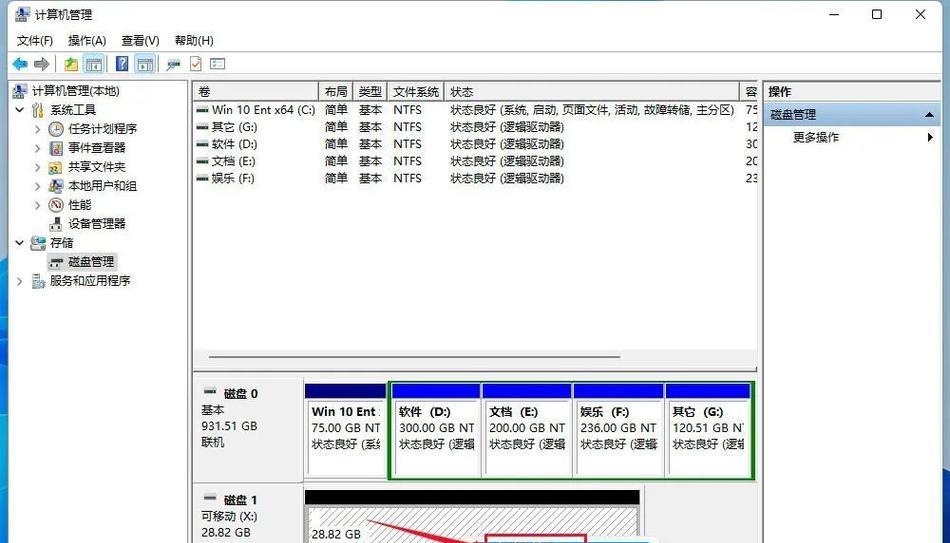
Task: Open 更多操作 in the actions pane
Action: (816, 138)
